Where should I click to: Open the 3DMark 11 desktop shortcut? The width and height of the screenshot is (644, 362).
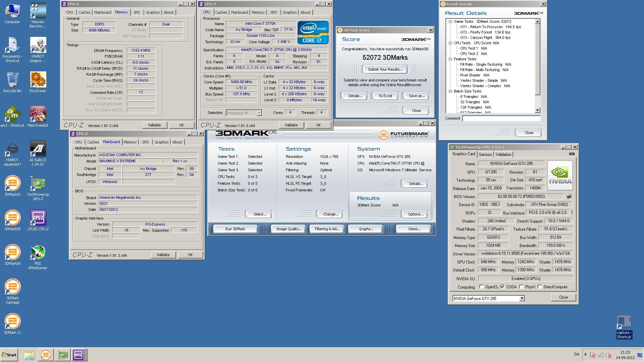pyautogui.click(x=12, y=324)
